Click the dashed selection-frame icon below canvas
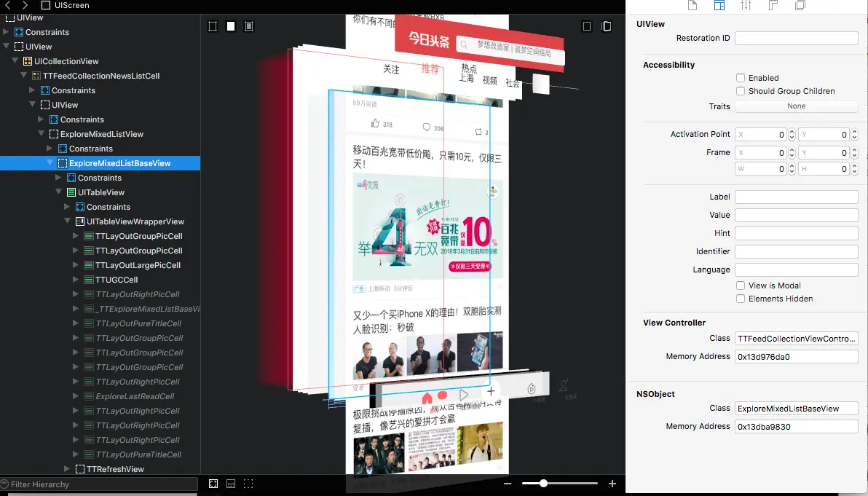Image resolution: width=868 pixels, height=496 pixels. pos(248,484)
